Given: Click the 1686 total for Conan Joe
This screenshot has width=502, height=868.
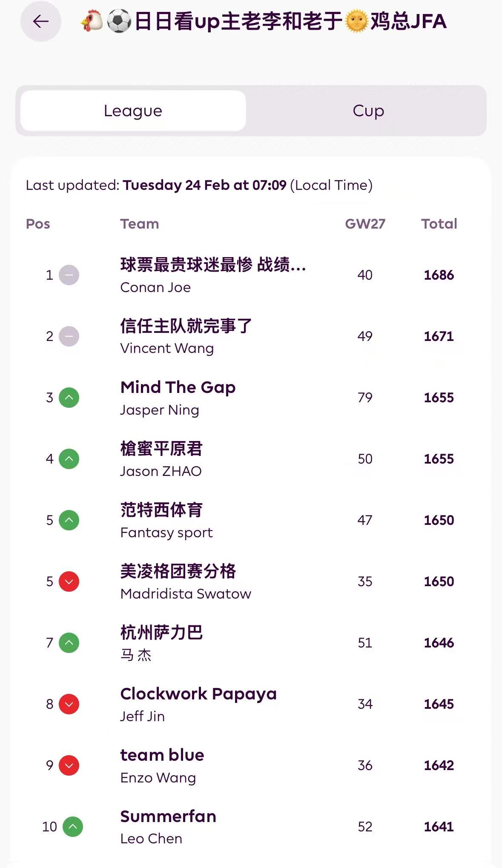Looking at the screenshot, I should tap(439, 275).
